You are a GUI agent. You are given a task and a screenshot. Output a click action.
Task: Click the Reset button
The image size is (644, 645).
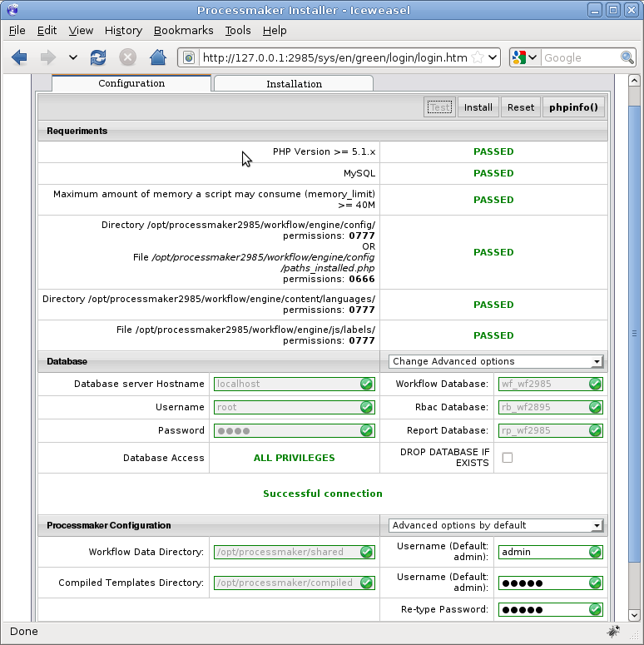521,107
